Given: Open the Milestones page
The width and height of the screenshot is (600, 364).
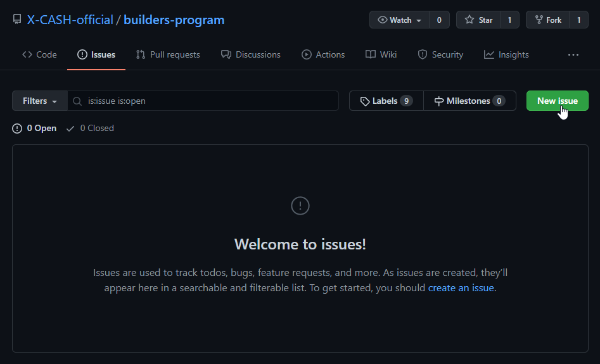Looking at the screenshot, I should (470, 101).
